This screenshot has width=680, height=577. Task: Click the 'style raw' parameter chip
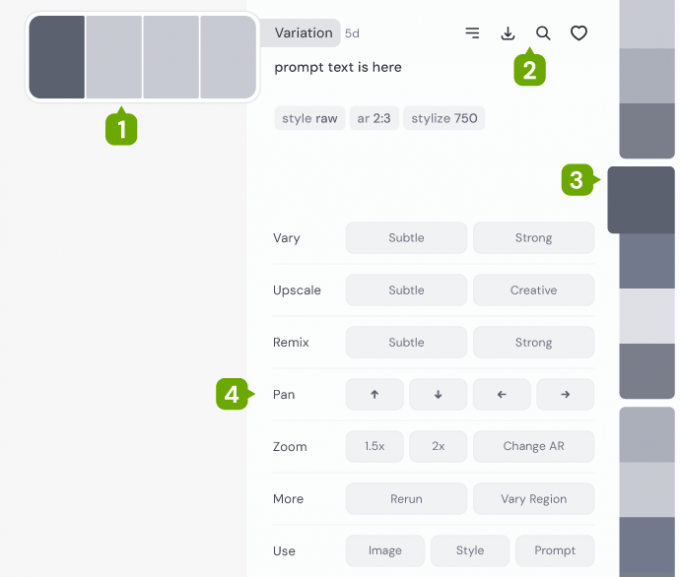pyautogui.click(x=310, y=118)
